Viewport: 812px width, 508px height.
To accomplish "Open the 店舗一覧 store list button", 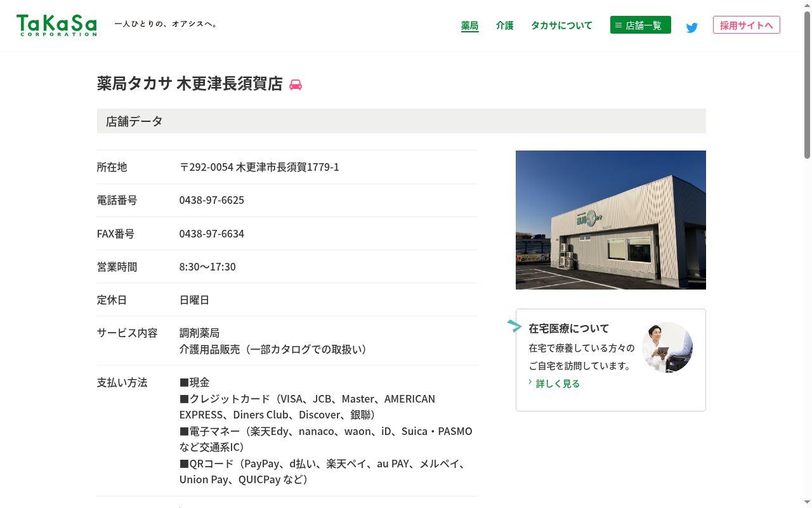I will coord(641,25).
